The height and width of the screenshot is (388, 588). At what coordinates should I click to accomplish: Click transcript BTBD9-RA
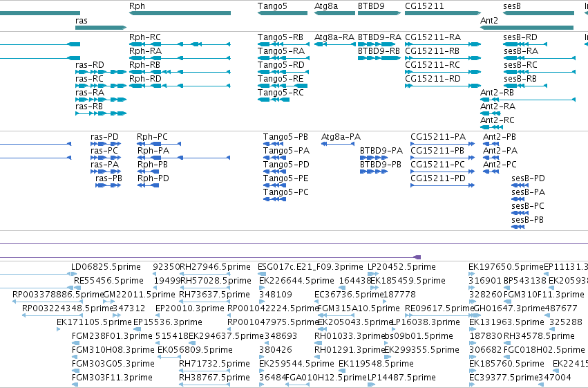tap(379, 37)
